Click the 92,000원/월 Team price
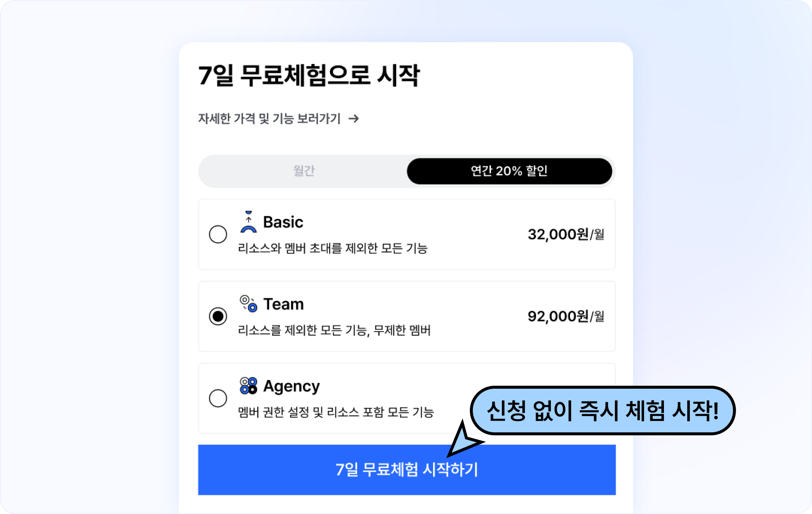The height and width of the screenshot is (514, 812). (566, 316)
